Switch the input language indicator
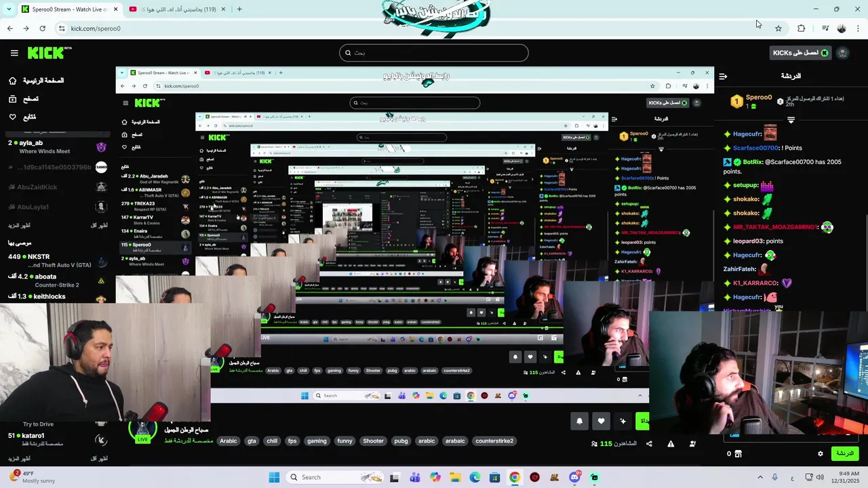868x488 pixels. [x=791, y=477]
